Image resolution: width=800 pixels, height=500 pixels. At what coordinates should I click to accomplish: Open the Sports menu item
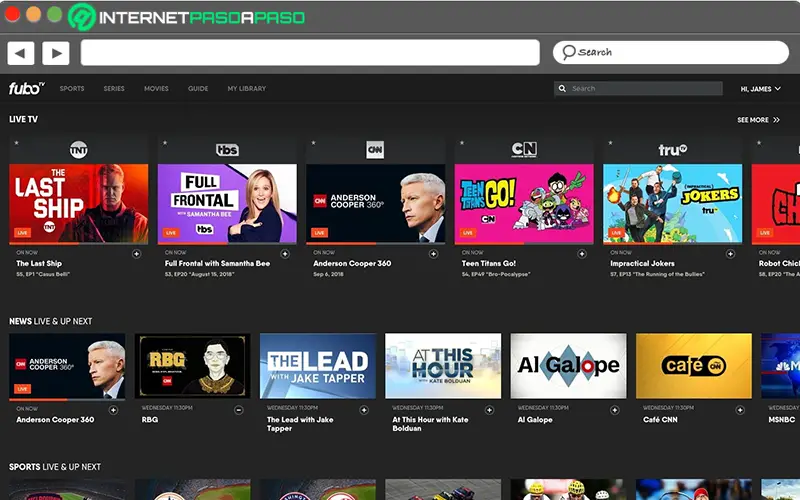72,88
